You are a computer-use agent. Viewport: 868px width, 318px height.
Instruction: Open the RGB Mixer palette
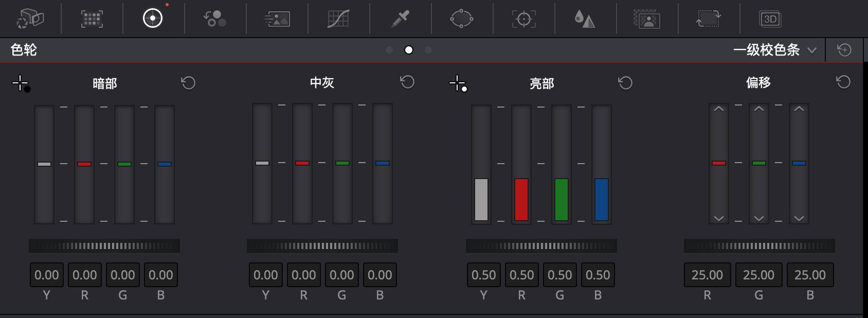point(215,19)
